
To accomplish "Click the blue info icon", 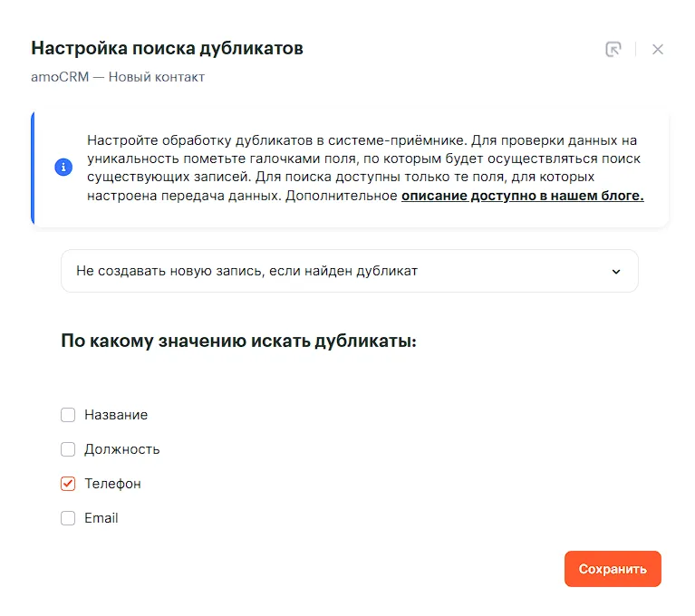I will click(63, 168).
